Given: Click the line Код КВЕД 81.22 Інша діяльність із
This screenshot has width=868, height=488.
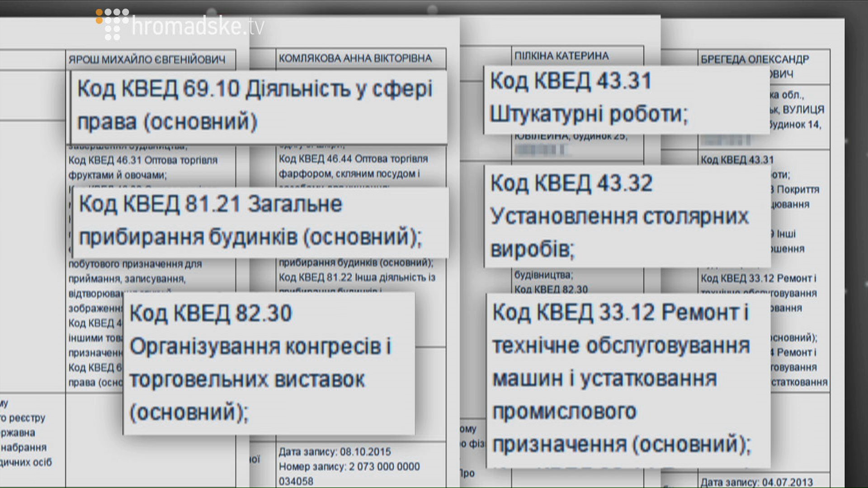Looking at the screenshot, I should [357, 277].
